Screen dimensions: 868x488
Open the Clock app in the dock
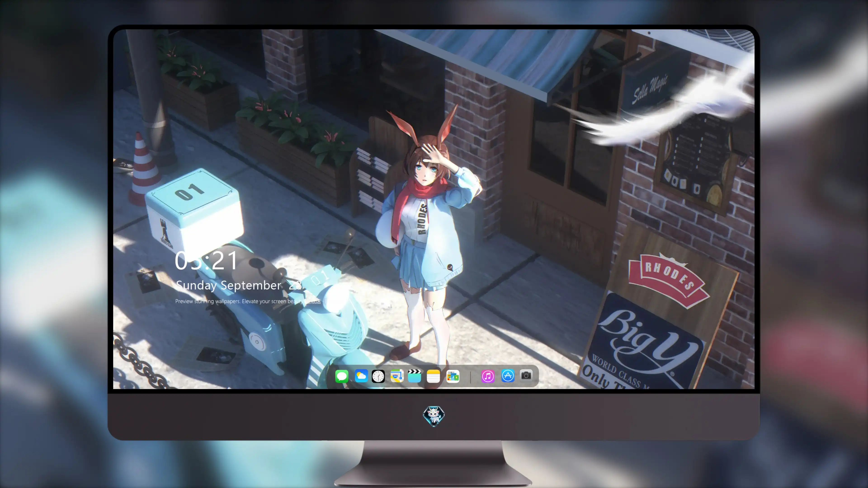click(x=378, y=376)
